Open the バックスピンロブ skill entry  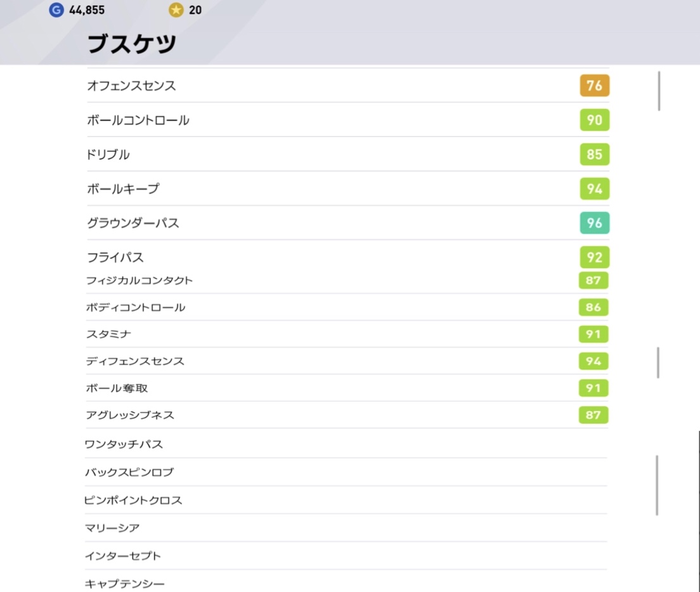[346, 472]
